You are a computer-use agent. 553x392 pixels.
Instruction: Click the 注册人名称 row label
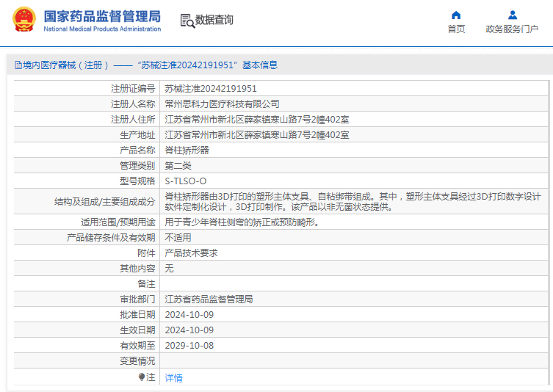(133, 104)
